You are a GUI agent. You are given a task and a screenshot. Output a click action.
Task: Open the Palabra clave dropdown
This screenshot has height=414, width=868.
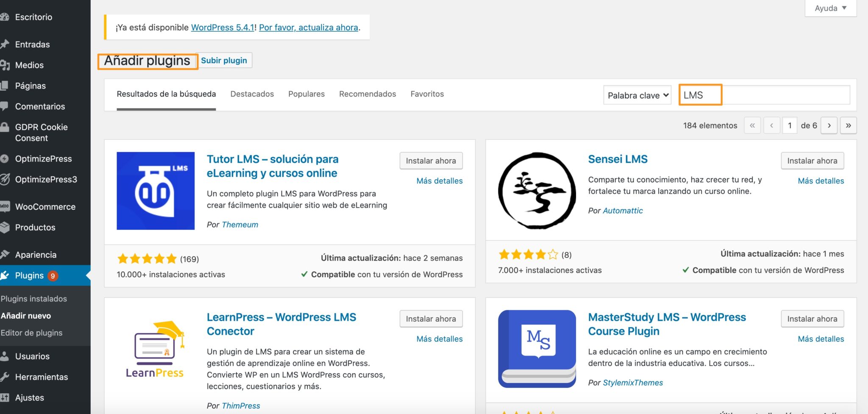click(637, 95)
